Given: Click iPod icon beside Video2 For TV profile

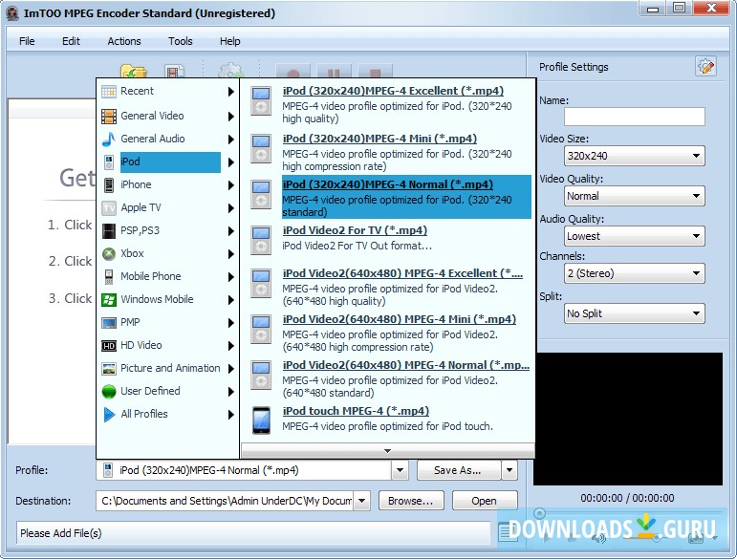Looking at the screenshot, I should [x=261, y=240].
